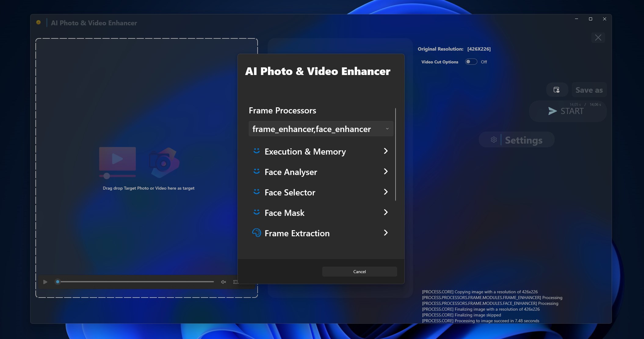
Task: Click the seek handle on the video timeline
Action: [57, 282]
